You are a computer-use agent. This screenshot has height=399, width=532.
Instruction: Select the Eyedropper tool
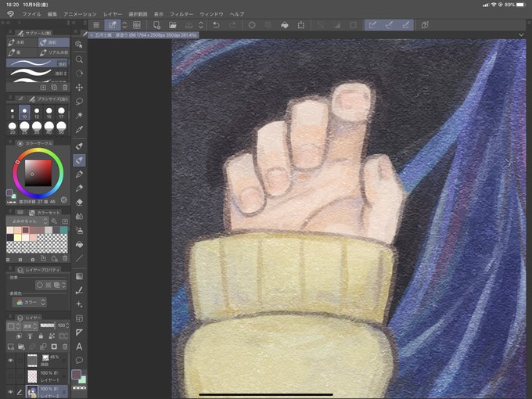79,129
